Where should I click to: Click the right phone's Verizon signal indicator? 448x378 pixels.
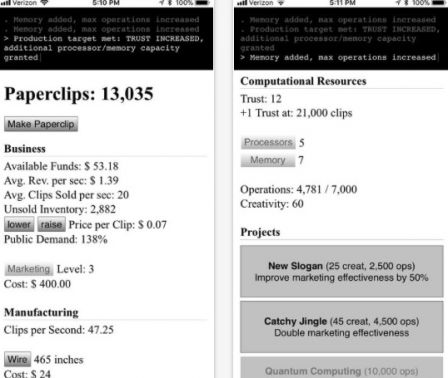[x=261, y=3]
